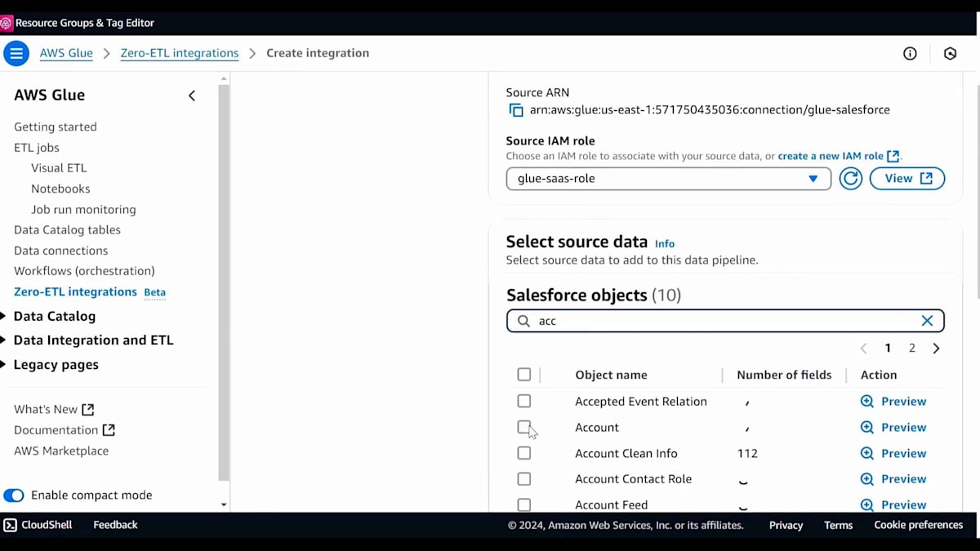This screenshot has width=980, height=551.
Task: Preview the Account object
Action: (x=893, y=428)
